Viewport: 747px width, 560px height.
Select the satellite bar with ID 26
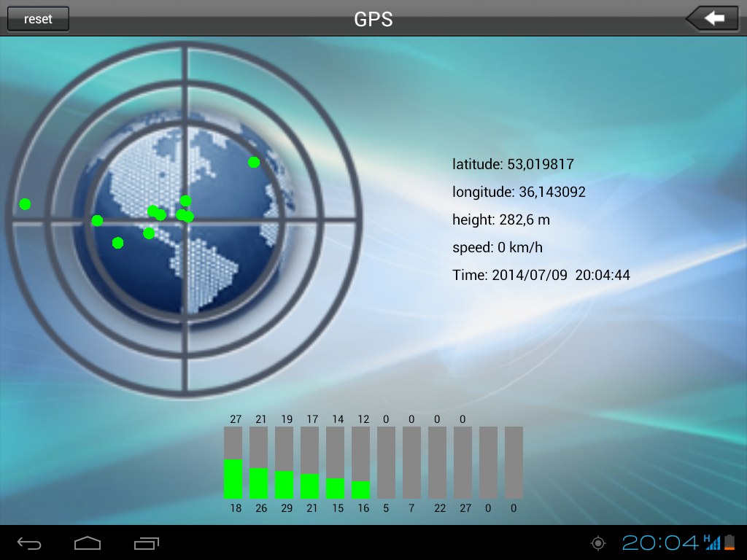click(x=258, y=462)
